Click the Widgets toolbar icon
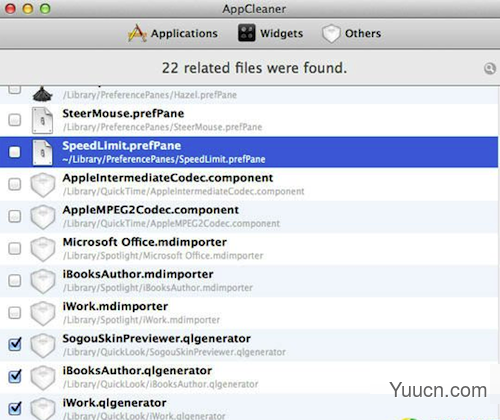The width and height of the screenshot is (500, 420). 247,33
